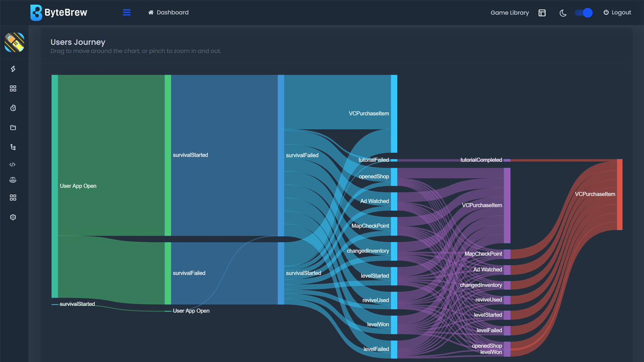Open the upper grid dashboard sidebar icon
The image size is (644, 362).
(13, 88)
